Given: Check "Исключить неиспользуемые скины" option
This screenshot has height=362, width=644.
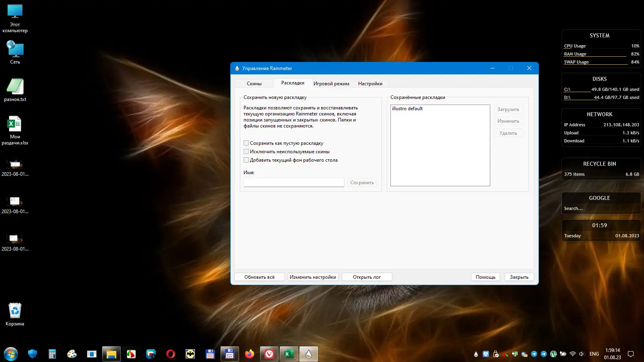Looking at the screenshot, I should pyautogui.click(x=246, y=152).
